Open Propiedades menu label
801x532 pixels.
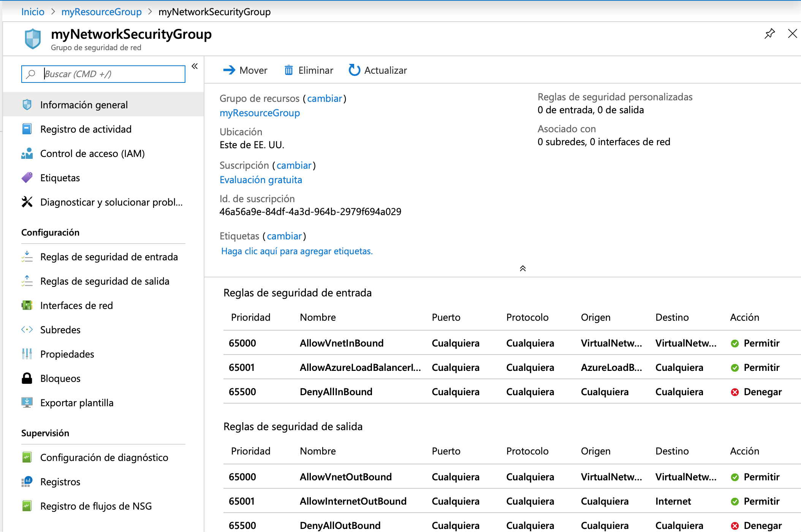(67, 354)
